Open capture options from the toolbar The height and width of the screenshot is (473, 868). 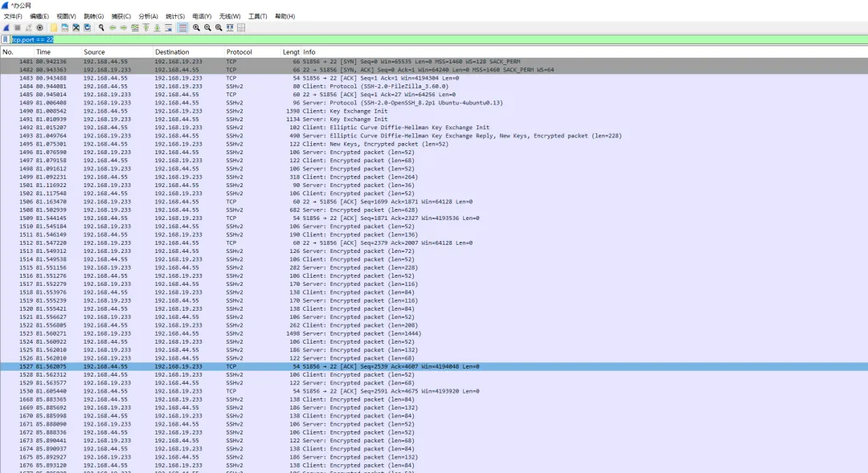pos(39,27)
